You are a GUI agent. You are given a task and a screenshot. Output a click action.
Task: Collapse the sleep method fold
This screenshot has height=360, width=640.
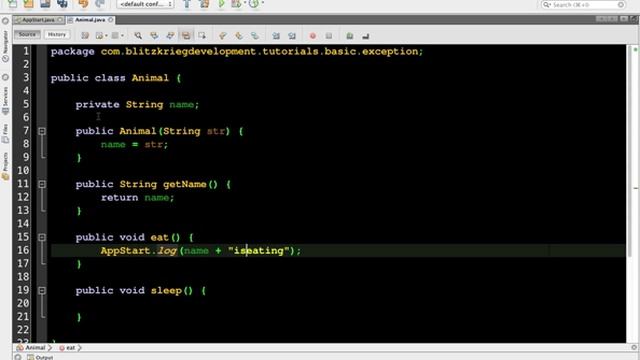42,291
